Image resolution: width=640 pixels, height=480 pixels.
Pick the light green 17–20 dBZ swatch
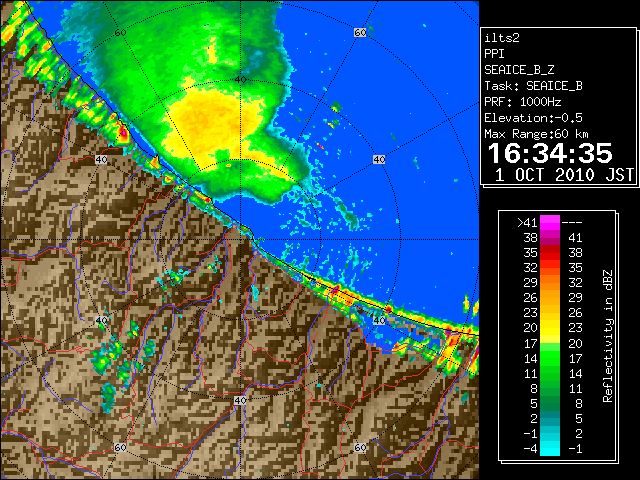point(550,347)
